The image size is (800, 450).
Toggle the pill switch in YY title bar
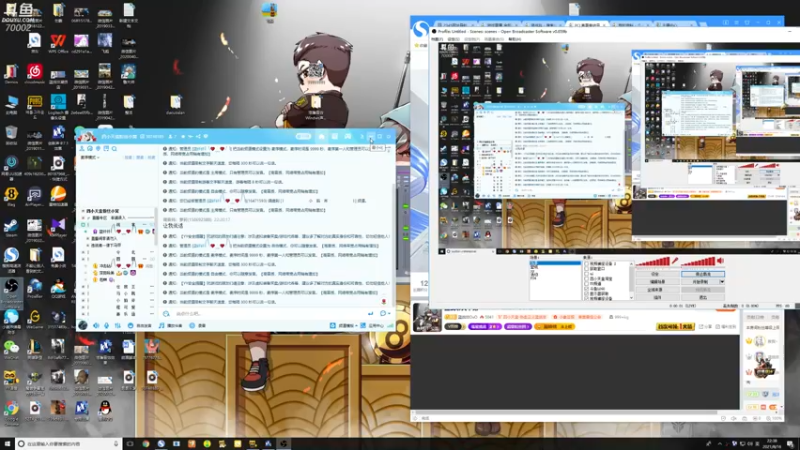(303, 136)
